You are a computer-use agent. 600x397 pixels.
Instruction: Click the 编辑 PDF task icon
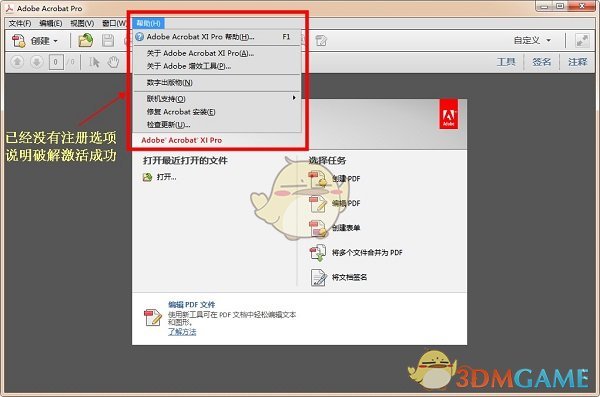click(318, 204)
